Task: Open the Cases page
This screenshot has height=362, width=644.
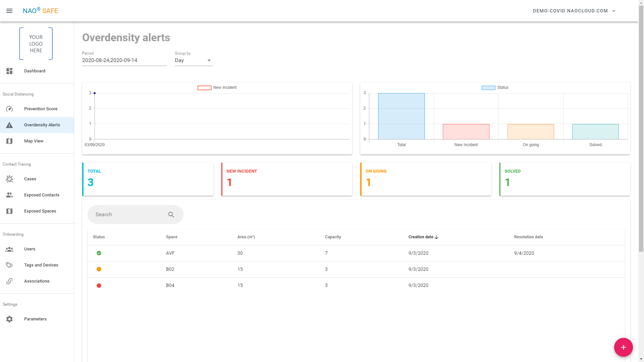Action: click(x=37, y=179)
